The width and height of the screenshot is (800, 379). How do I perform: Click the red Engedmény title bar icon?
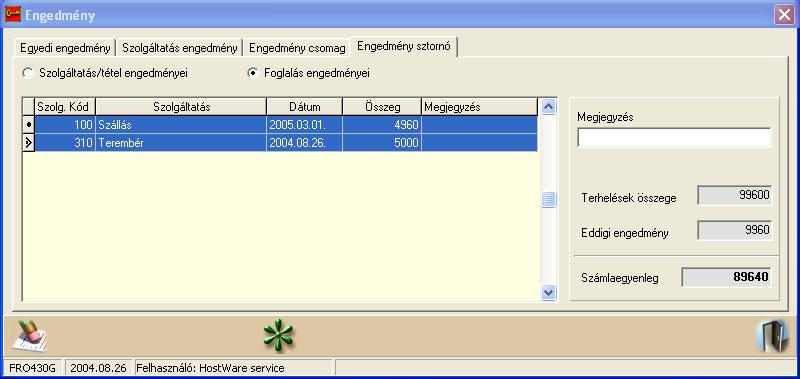coord(13,14)
